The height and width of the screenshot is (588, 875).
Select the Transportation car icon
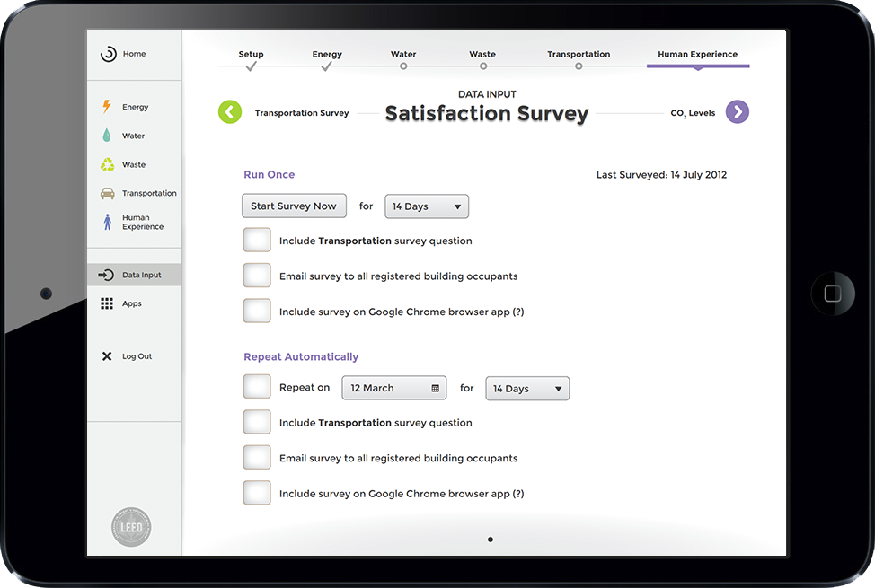(x=107, y=193)
